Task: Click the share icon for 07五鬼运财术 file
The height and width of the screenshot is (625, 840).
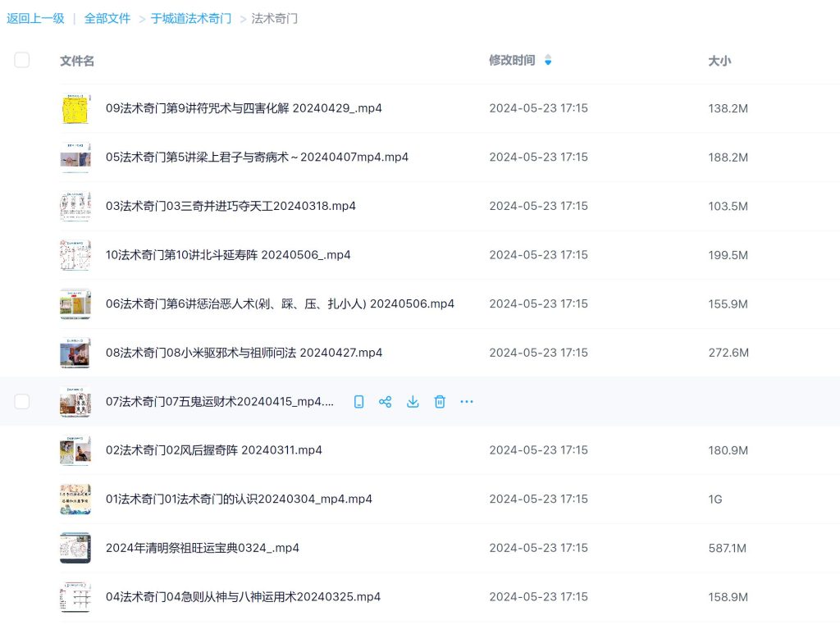Action: [x=385, y=402]
